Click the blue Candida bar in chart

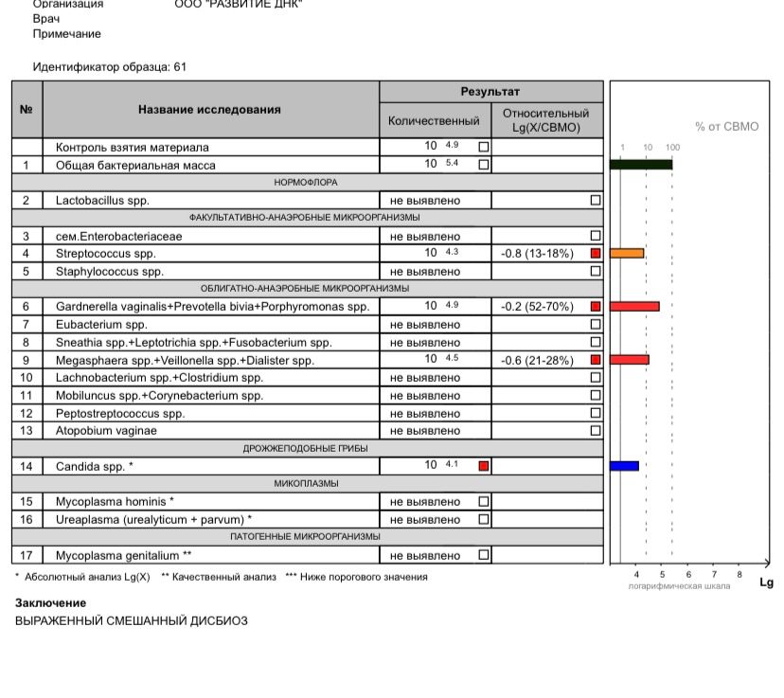click(625, 466)
